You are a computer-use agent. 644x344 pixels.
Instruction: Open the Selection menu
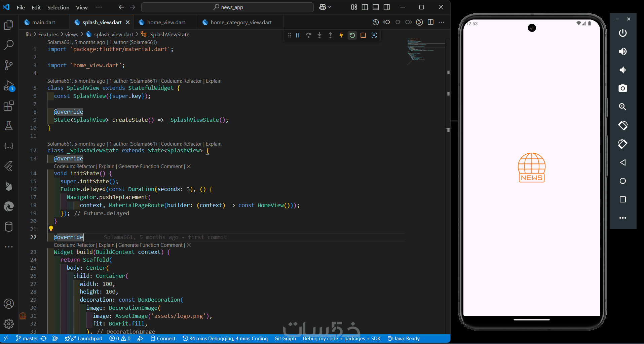58,7
